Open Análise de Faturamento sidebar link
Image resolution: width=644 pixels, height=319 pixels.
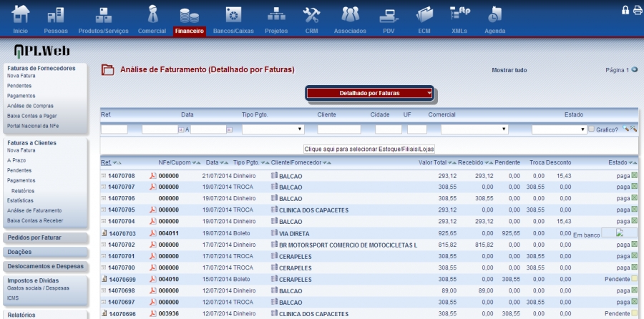[x=34, y=210]
